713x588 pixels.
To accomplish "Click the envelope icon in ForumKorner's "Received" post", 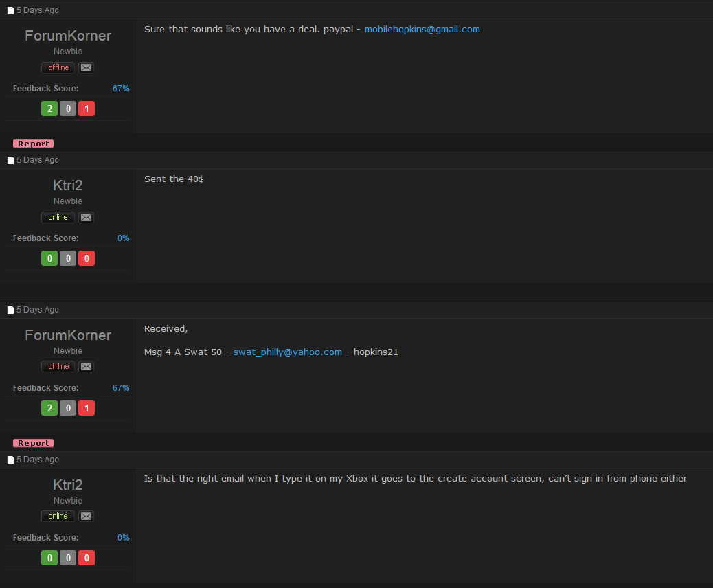I will (x=86, y=367).
